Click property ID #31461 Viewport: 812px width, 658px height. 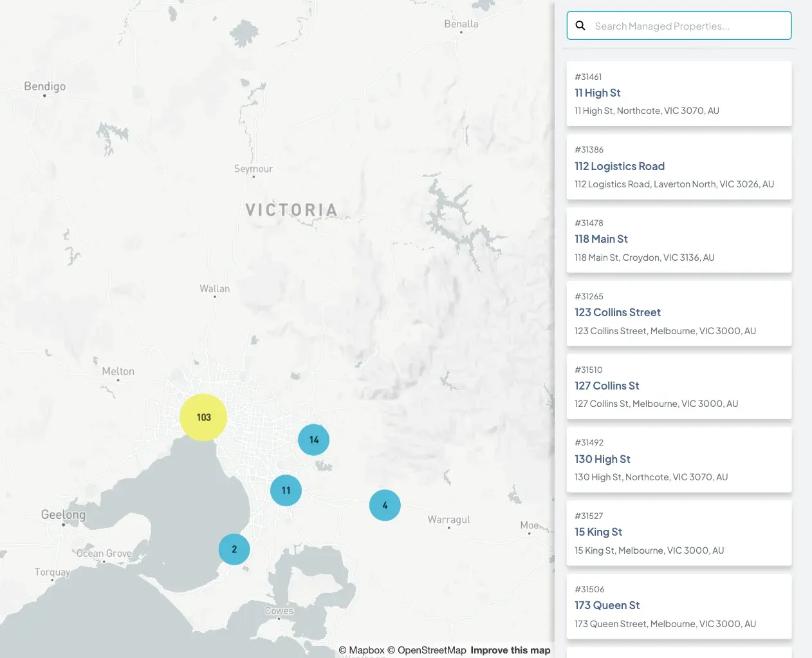(x=588, y=77)
